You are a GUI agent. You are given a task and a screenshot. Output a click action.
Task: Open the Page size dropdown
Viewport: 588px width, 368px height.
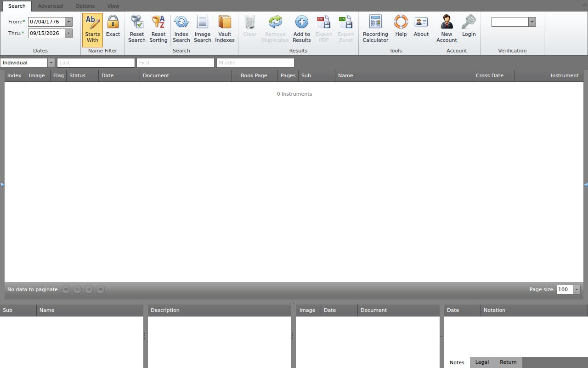[577, 289]
